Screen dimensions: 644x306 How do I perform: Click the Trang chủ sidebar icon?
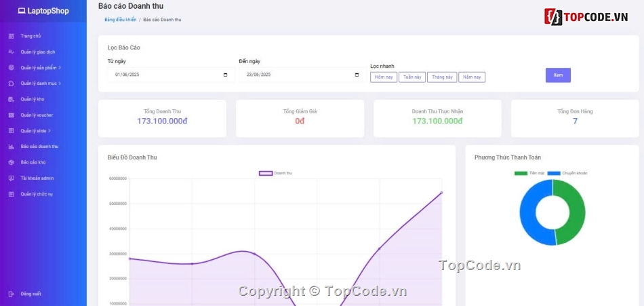coord(12,36)
